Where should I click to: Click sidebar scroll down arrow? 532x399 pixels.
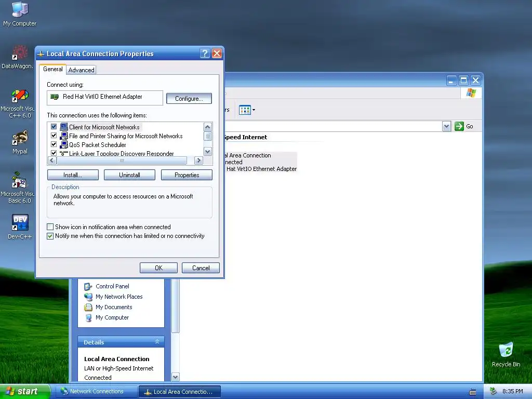pos(176,377)
